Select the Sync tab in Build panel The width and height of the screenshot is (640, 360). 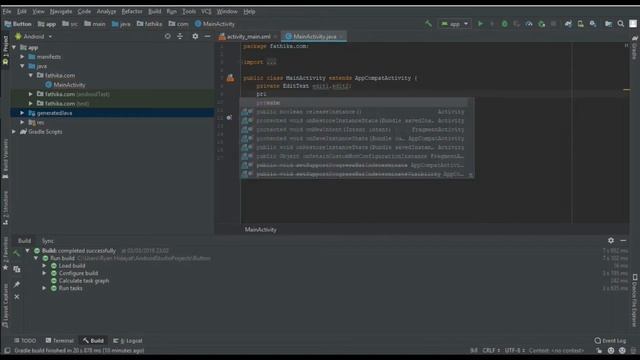[48, 241]
